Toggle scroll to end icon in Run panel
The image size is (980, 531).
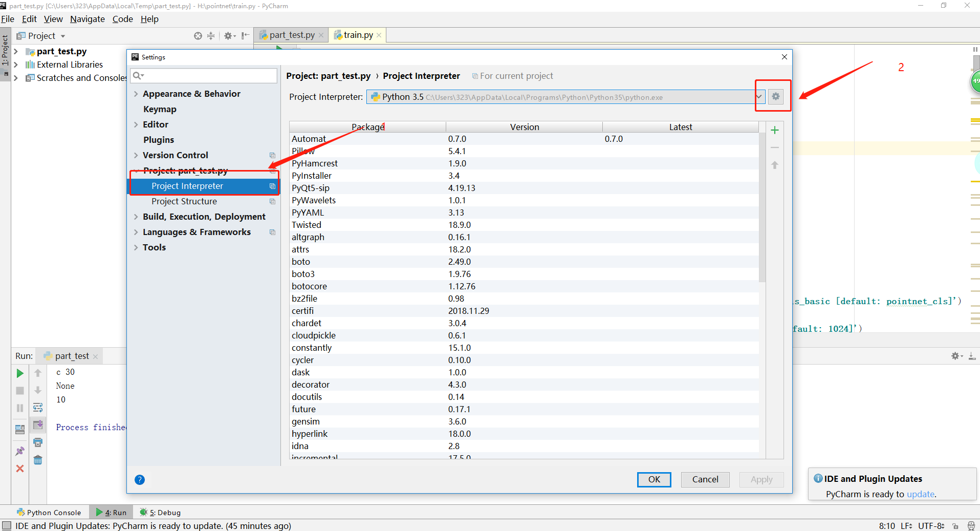click(38, 424)
